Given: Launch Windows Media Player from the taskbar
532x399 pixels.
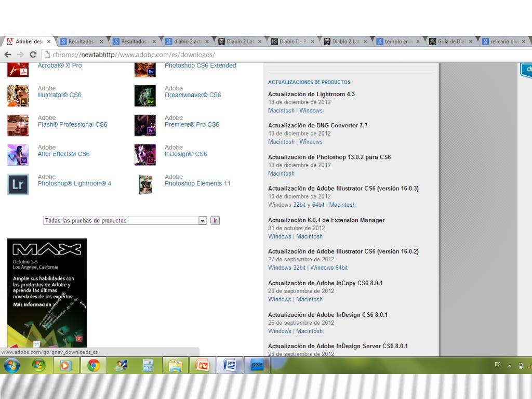Looking at the screenshot, I should coord(66,365).
